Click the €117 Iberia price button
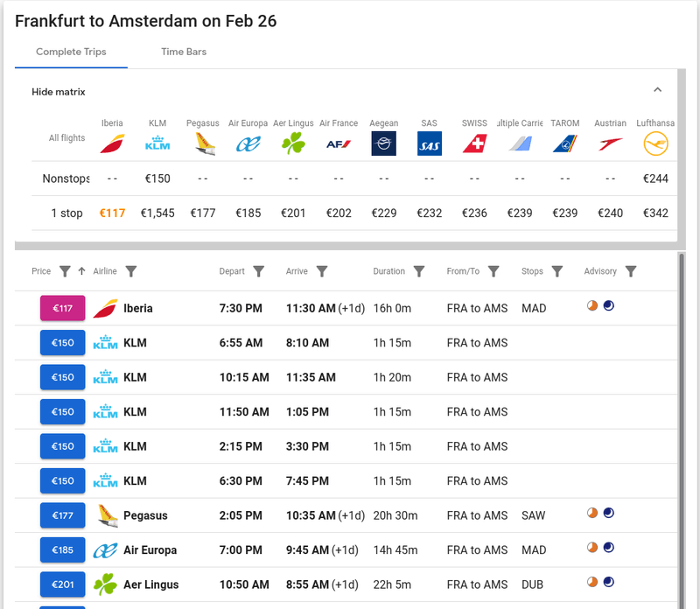 62,308
